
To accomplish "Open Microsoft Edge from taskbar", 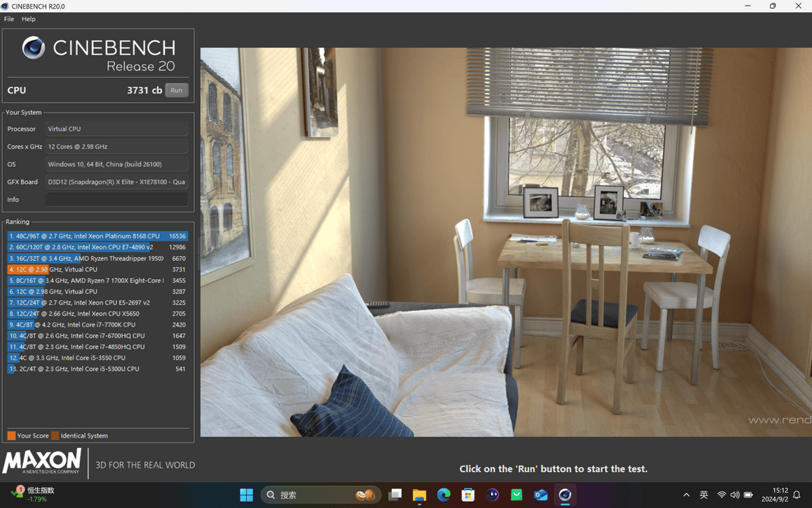I will pyautogui.click(x=444, y=495).
